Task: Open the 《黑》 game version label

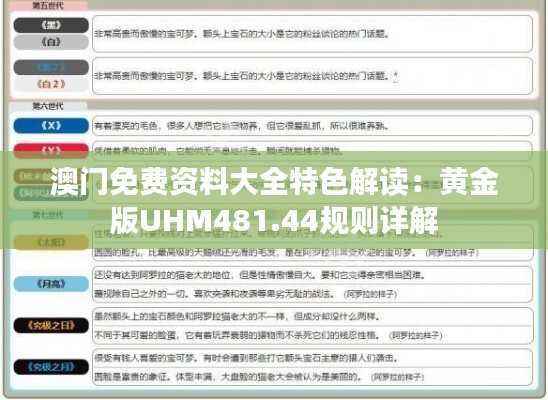Action: tap(51, 26)
